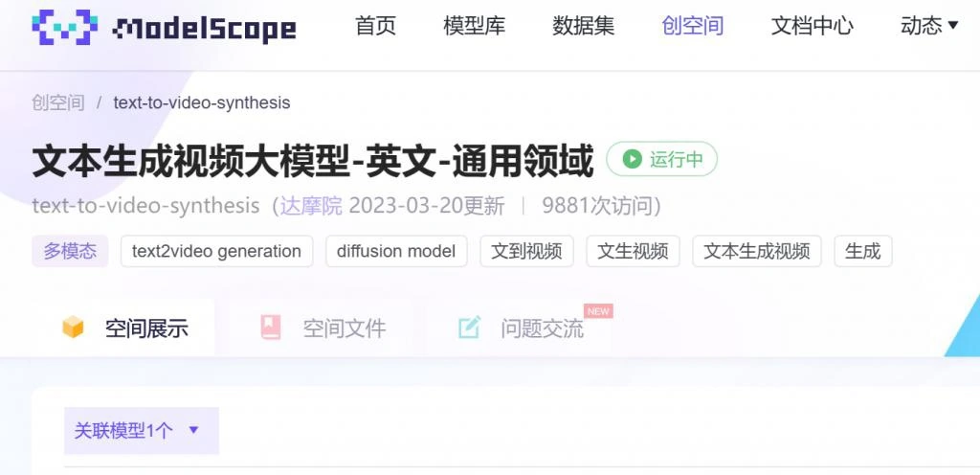
Task: Select the 文到视频 tag
Action: [x=526, y=251]
